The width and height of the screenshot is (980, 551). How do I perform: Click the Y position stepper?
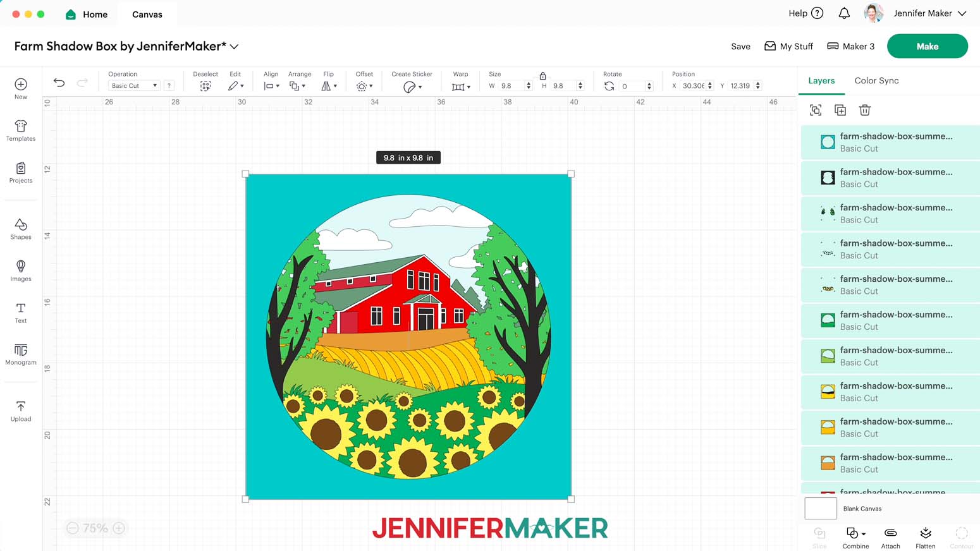tap(757, 86)
